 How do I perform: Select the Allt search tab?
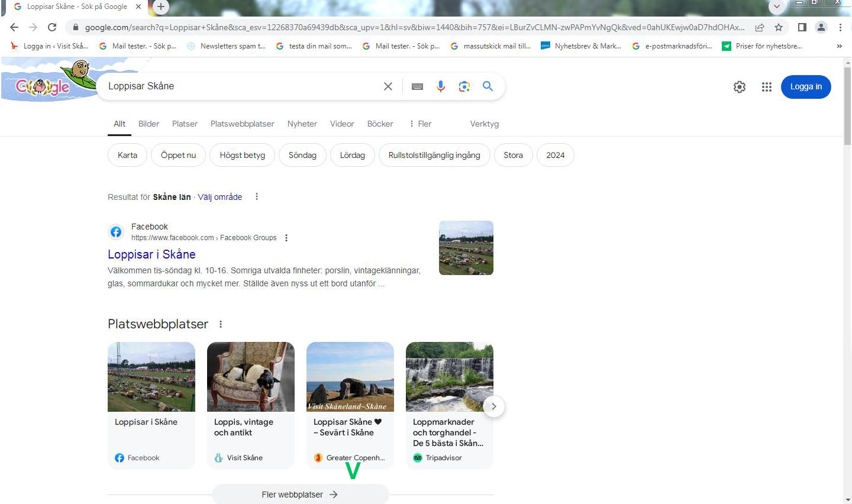pyautogui.click(x=120, y=124)
